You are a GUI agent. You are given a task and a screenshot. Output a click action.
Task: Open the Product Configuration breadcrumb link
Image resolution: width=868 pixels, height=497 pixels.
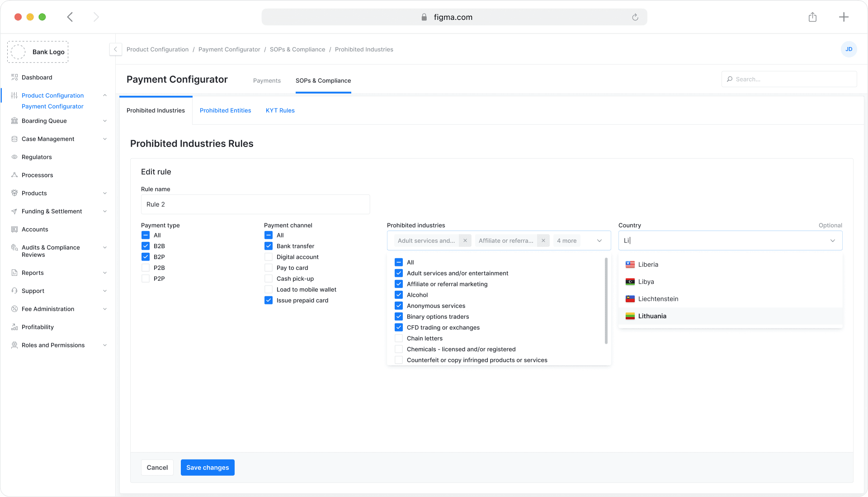[157, 49]
